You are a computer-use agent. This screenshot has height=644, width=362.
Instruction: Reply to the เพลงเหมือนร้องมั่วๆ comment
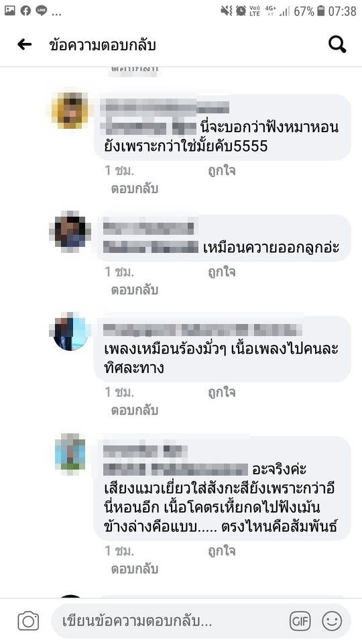135,410
